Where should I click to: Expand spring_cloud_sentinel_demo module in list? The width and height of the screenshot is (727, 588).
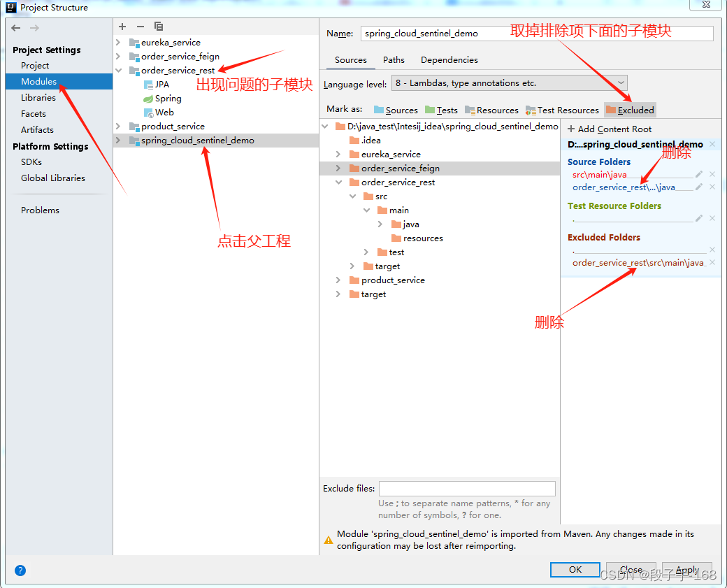click(x=118, y=140)
